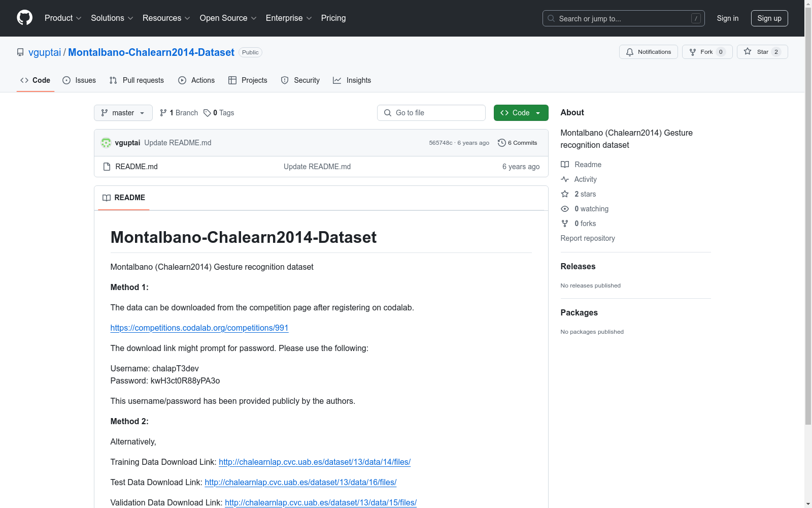Open the fork count badge showing 0
812x508 pixels.
coord(721,52)
